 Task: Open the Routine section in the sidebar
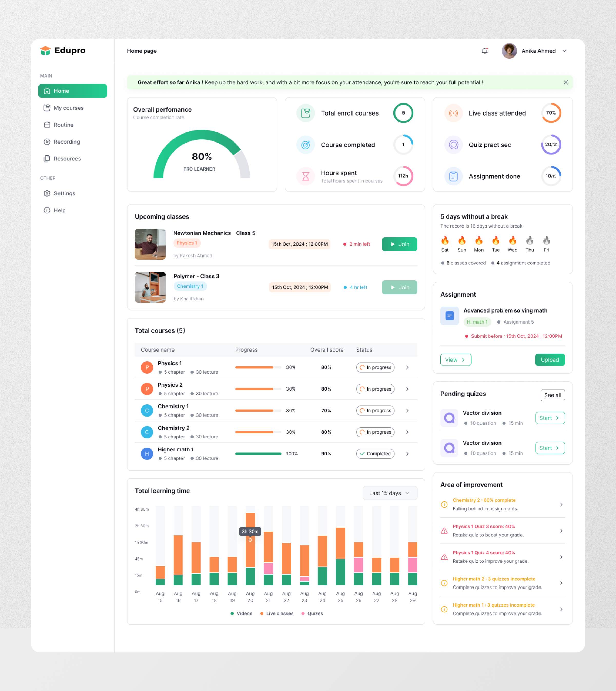63,125
